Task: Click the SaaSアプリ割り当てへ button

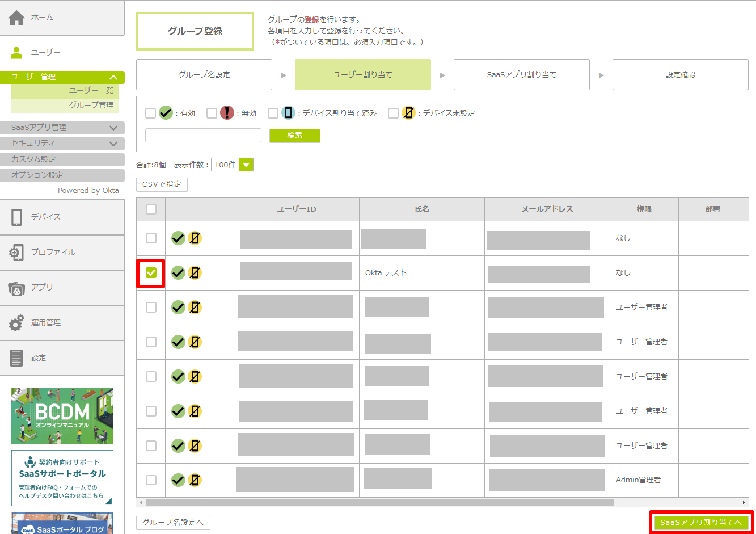Action: click(x=701, y=523)
